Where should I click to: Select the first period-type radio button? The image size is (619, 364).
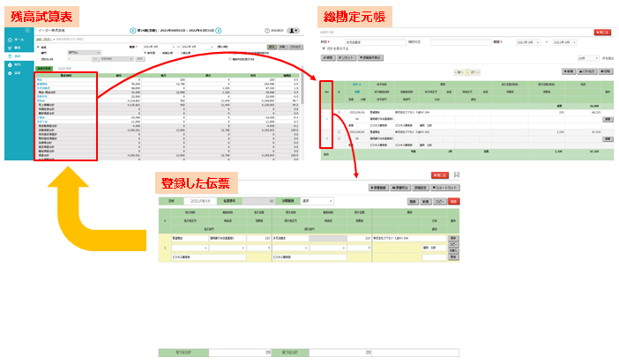click(x=145, y=53)
